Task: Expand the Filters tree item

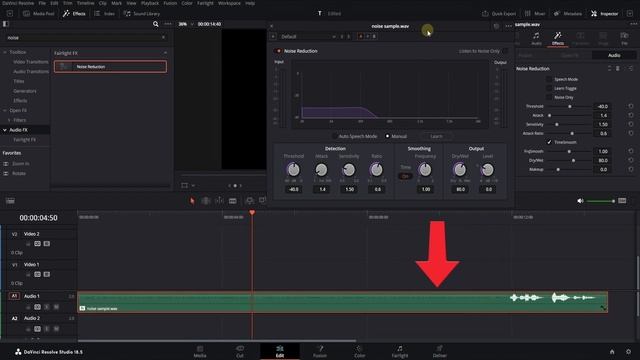Action: 9,120
